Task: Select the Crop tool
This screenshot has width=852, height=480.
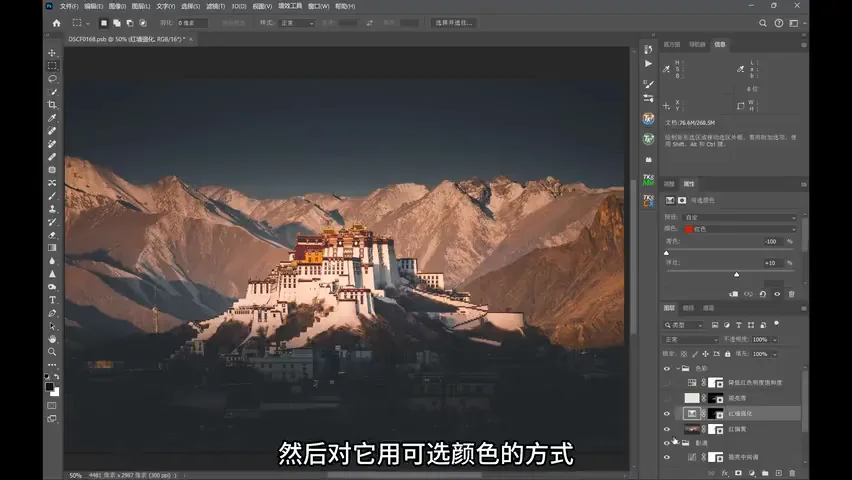Action: [52, 105]
